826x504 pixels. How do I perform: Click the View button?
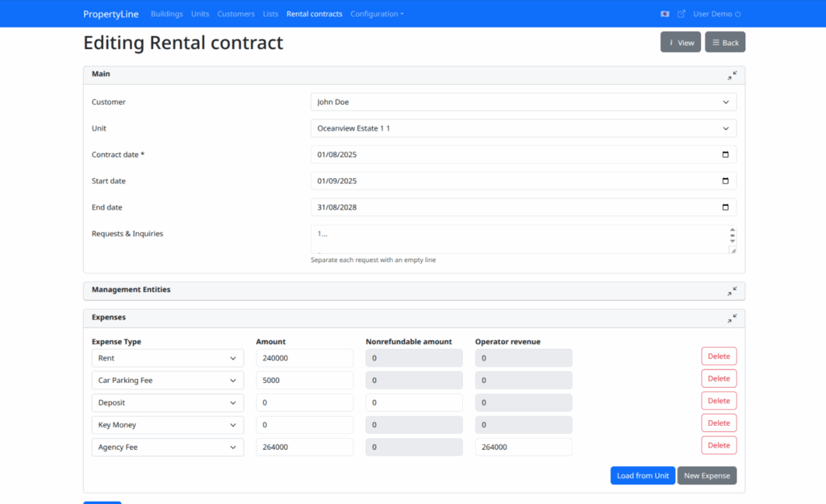pyautogui.click(x=680, y=43)
